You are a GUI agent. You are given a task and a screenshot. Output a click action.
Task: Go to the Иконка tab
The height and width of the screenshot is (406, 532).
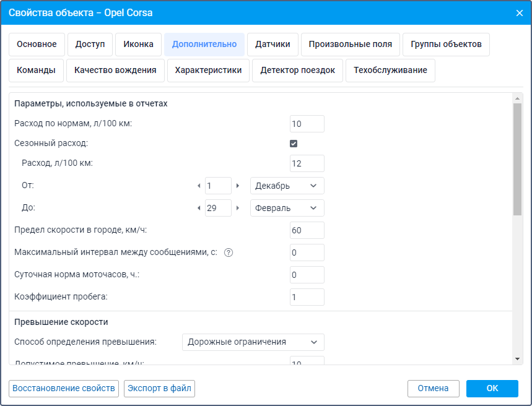point(138,45)
